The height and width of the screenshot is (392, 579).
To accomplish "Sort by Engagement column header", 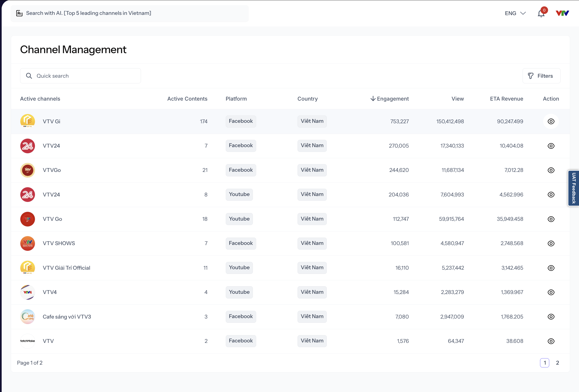I will 389,99.
